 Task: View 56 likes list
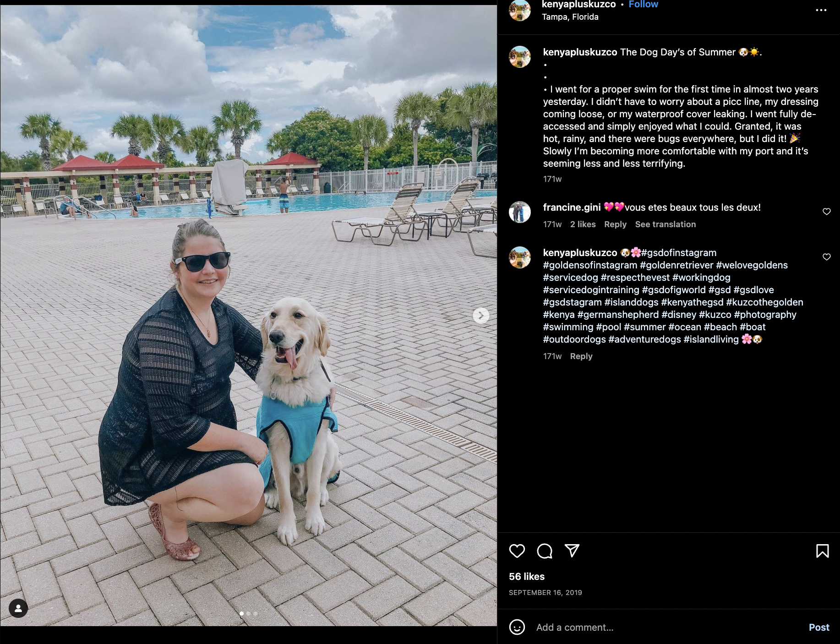pos(527,577)
